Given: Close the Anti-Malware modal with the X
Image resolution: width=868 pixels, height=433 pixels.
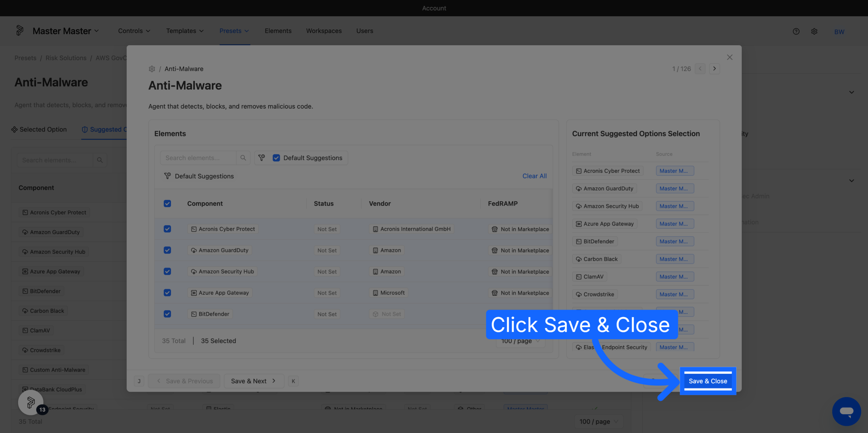Looking at the screenshot, I should [x=730, y=57].
